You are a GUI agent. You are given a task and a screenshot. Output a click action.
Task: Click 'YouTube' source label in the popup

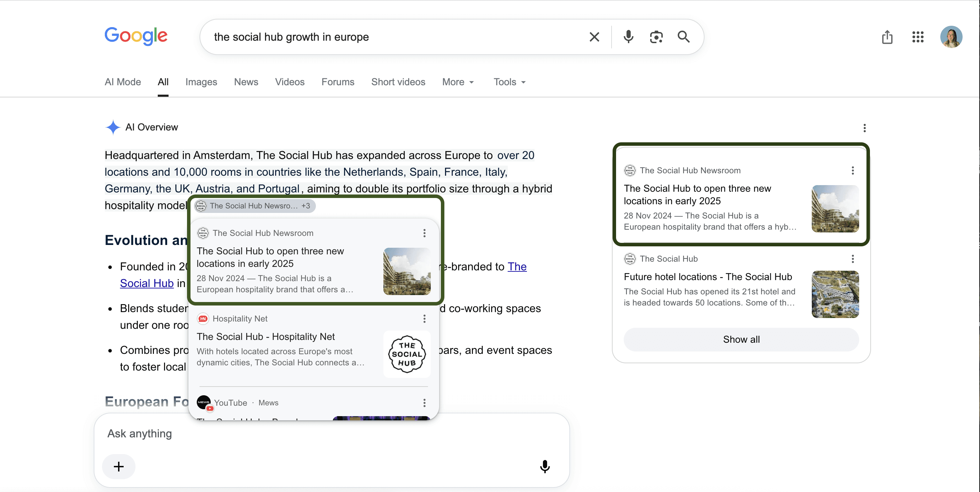pos(230,403)
